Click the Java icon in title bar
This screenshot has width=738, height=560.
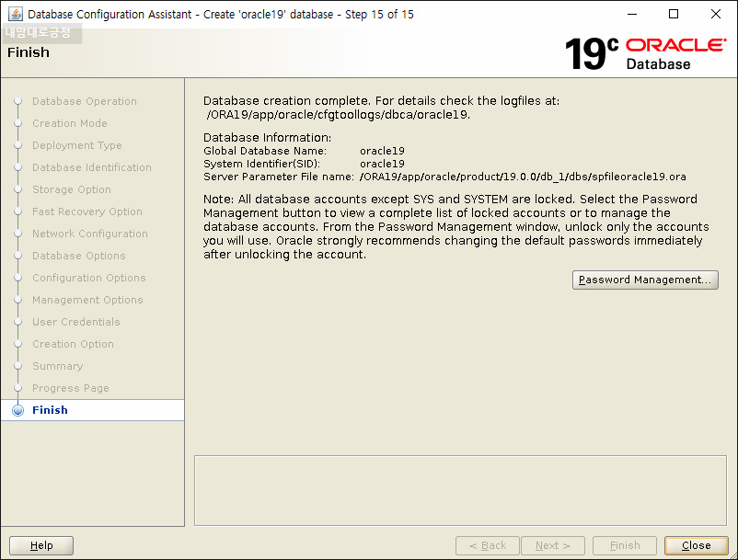(x=15, y=14)
